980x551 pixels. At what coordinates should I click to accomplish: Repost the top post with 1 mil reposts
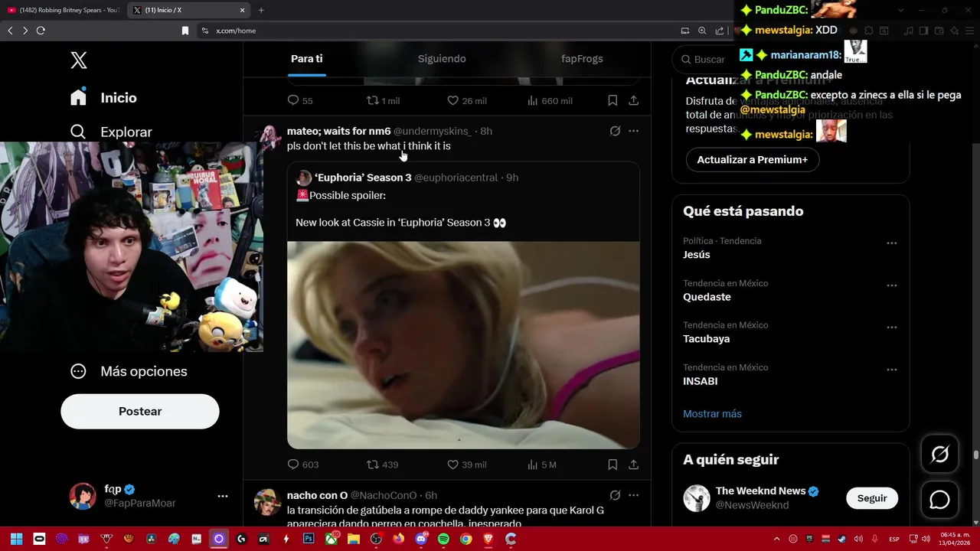point(373,100)
